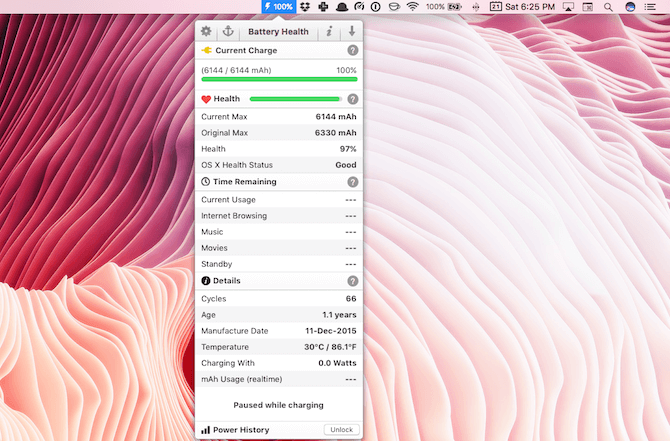Click the Power History bar chart icon
The width and height of the screenshot is (670, 441).
point(206,430)
